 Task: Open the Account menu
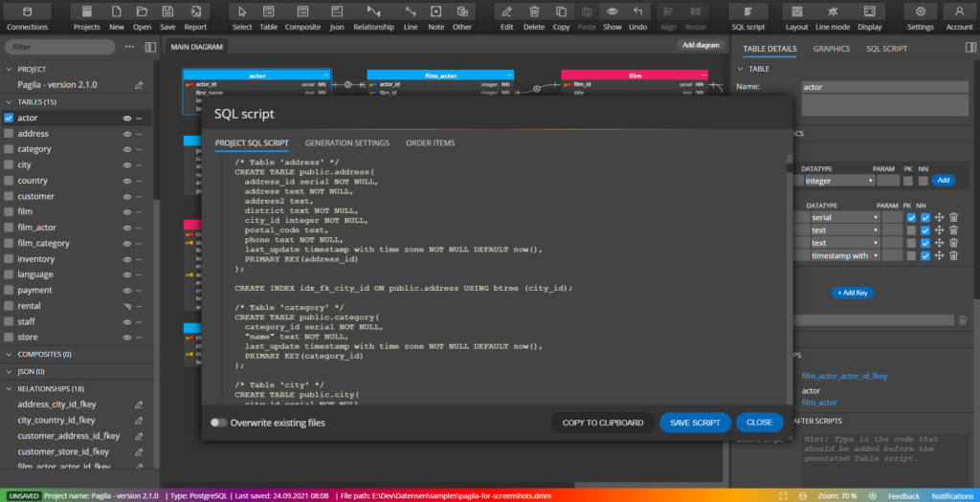959,17
